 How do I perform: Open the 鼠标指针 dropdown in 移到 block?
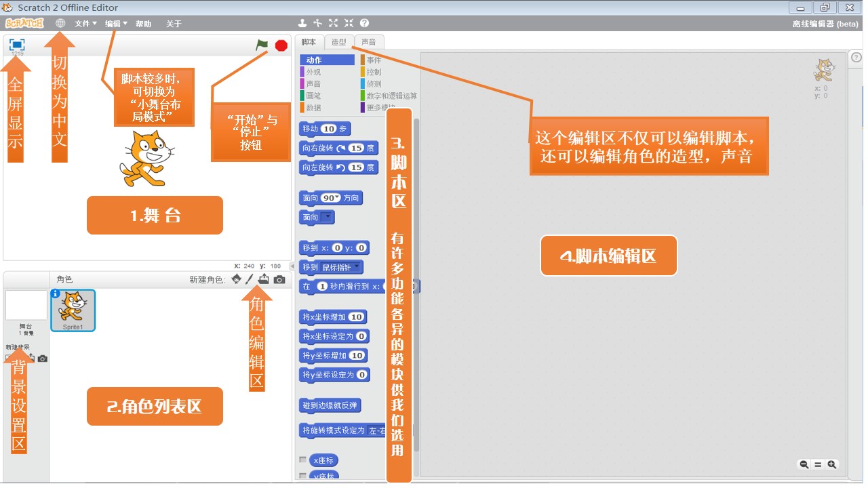click(x=342, y=267)
